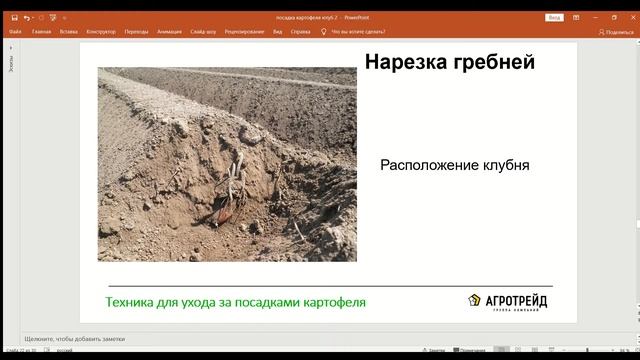640x360 pixels.
Task: Click the русский language indicator
Action: (64, 350)
